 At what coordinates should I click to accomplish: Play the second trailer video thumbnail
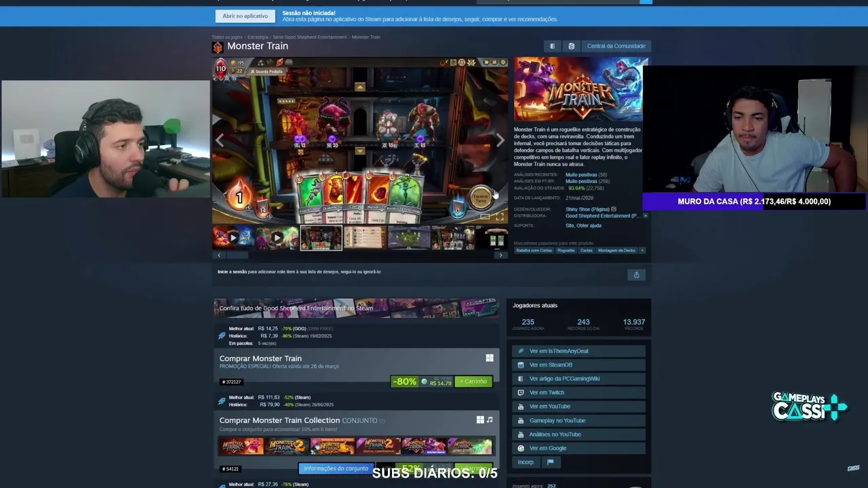(x=277, y=238)
